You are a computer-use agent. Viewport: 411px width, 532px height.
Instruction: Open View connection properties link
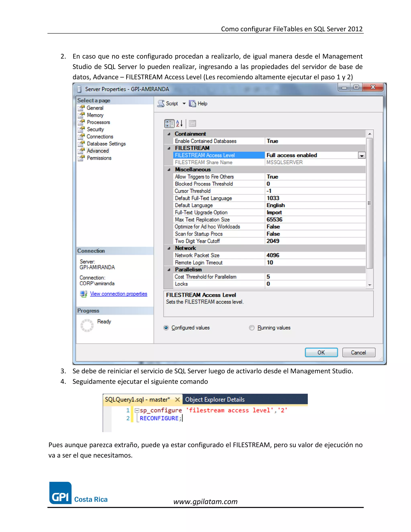(x=118, y=294)
